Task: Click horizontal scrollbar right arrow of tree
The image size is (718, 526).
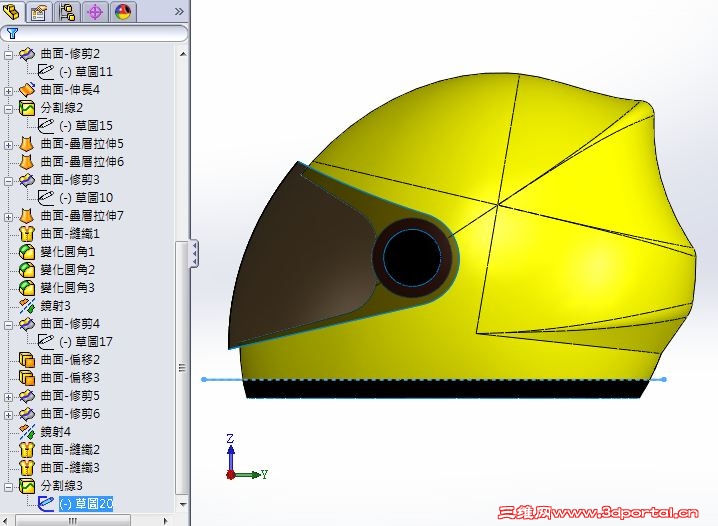Action: (165, 521)
